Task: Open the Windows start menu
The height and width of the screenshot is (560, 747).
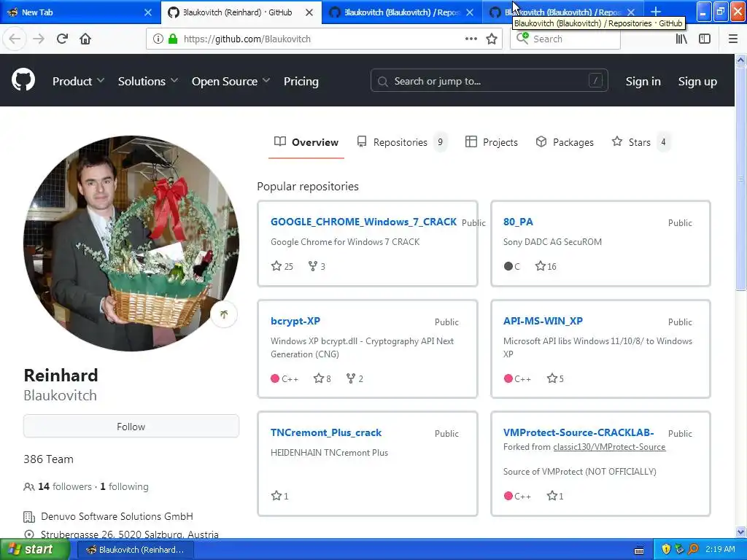Action: click(34, 549)
